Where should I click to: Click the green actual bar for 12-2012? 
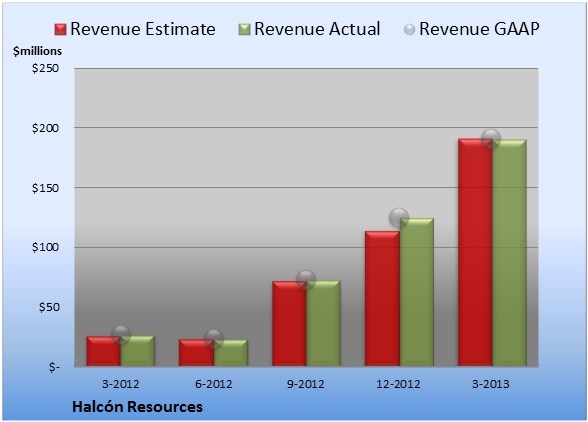[x=417, y=292]
